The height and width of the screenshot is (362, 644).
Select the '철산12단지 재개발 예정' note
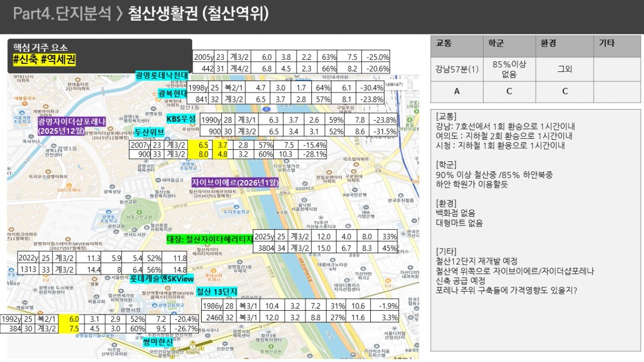[x=476, y=261]
